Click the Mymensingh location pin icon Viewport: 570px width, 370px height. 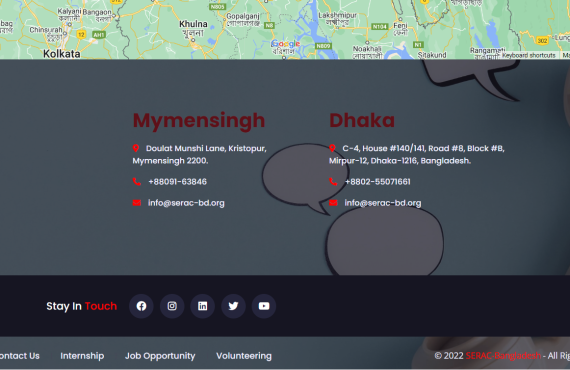(136, 148)
